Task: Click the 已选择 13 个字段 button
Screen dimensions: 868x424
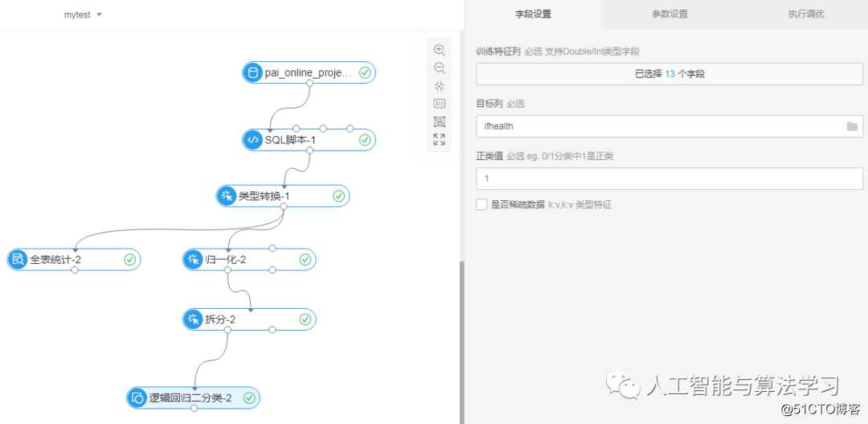Action: pyautogui.click(x=669, y=74)
